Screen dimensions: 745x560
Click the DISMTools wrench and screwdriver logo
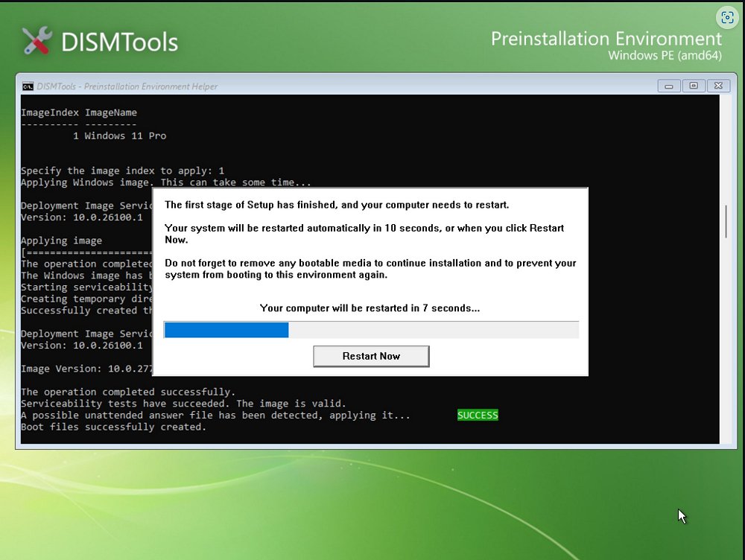click(x=37, y=40)
